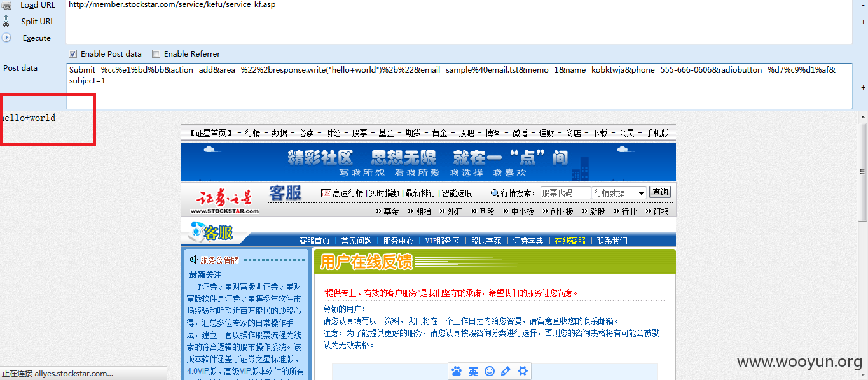Click the chart icon before 高速行情

pos(326,193)
